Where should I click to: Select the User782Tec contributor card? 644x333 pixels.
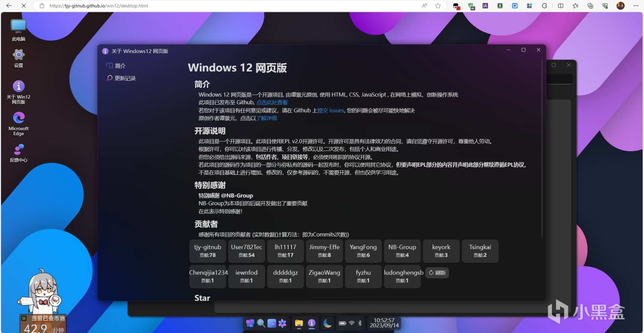pyautogui.click(x=246, y=251)
